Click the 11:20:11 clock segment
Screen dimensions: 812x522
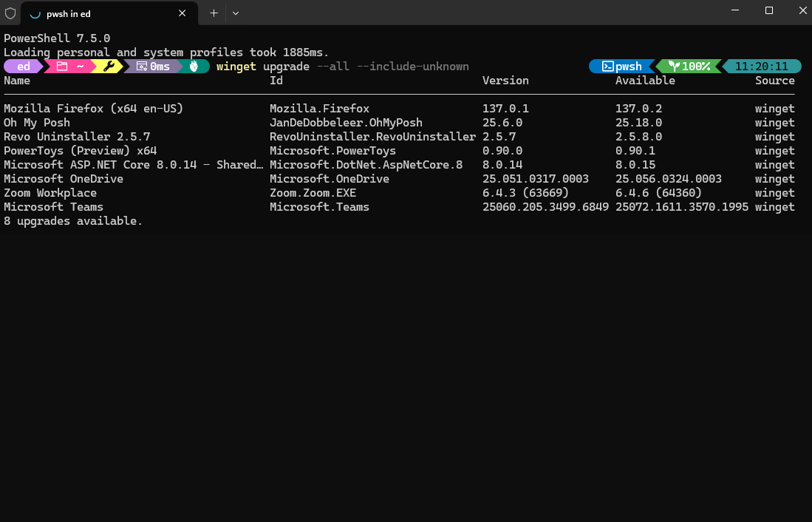pyautogui.click(x=761, y=67)
